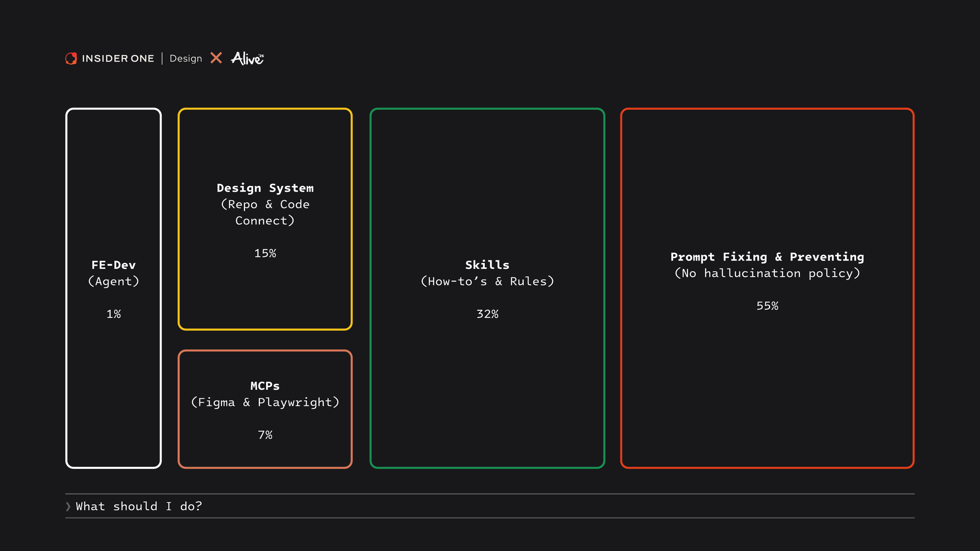Click the What should I do? prompt field
The width and height of the screenshot is (980, 551).
click(x=490, y=506)
